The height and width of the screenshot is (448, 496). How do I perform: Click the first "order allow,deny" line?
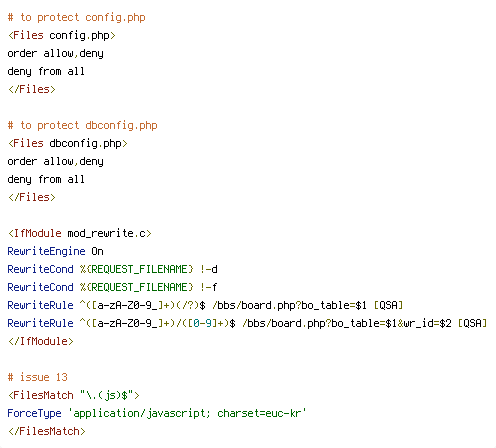tap(55, 53)
